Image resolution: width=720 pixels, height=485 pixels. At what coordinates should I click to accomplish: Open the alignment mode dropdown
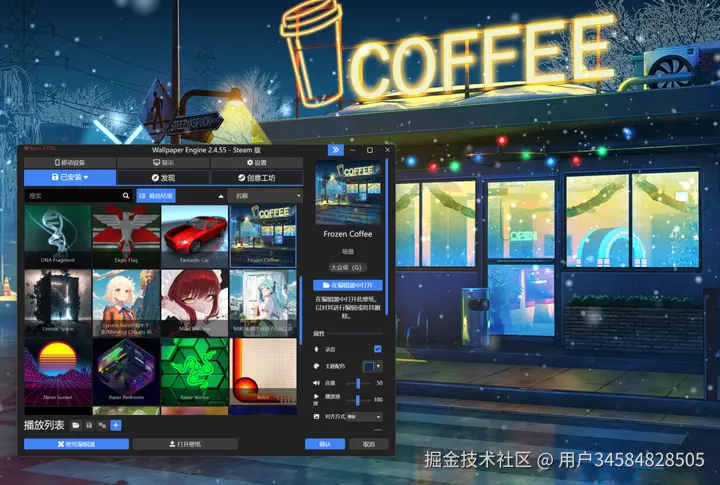tap(365, 417)
